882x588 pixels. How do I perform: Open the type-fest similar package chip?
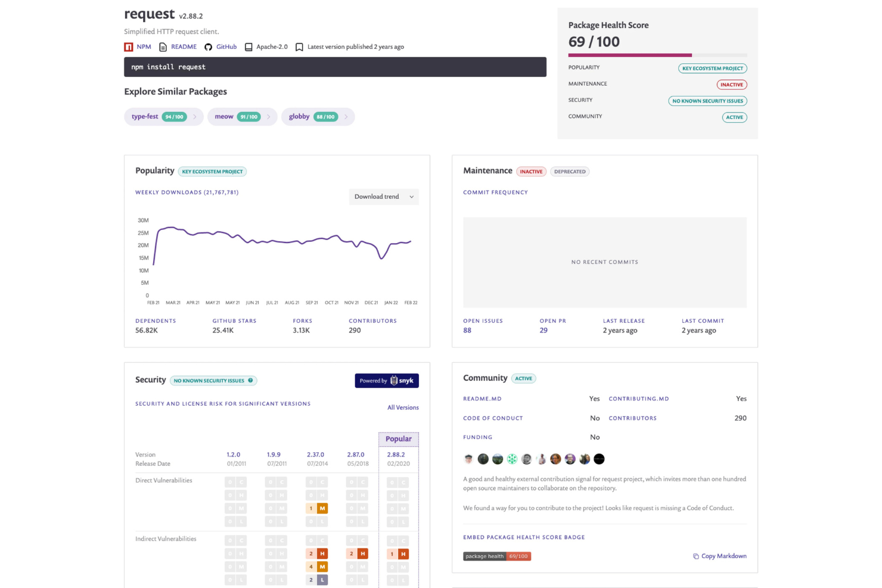164,117
